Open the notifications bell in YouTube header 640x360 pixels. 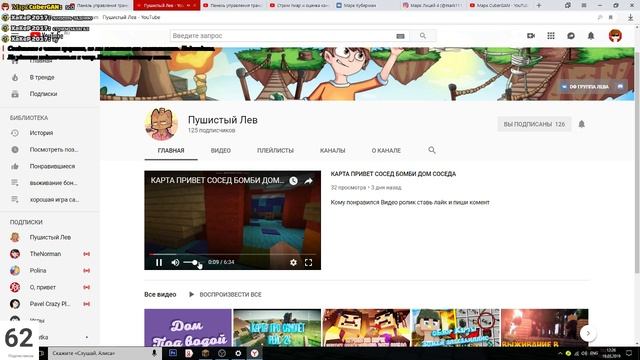(x=591, y=36)
